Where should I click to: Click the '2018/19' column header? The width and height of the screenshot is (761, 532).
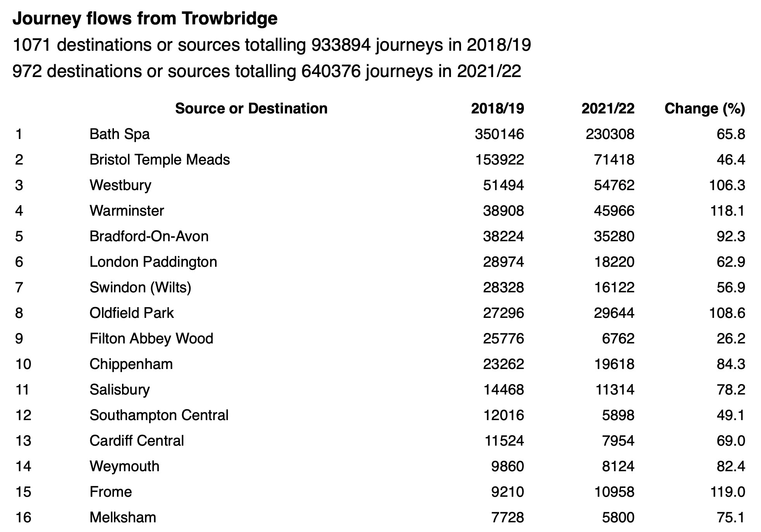[497, 108]
